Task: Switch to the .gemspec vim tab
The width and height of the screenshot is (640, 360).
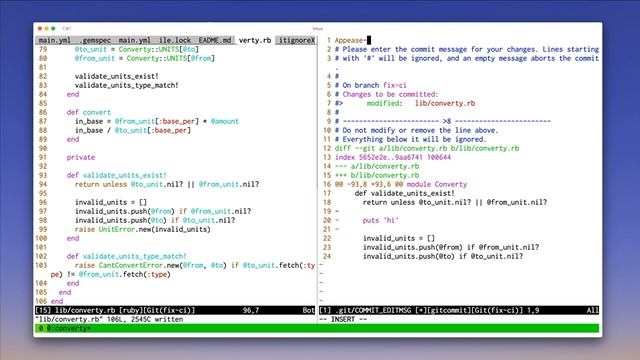Action: (x=95, y=40)
